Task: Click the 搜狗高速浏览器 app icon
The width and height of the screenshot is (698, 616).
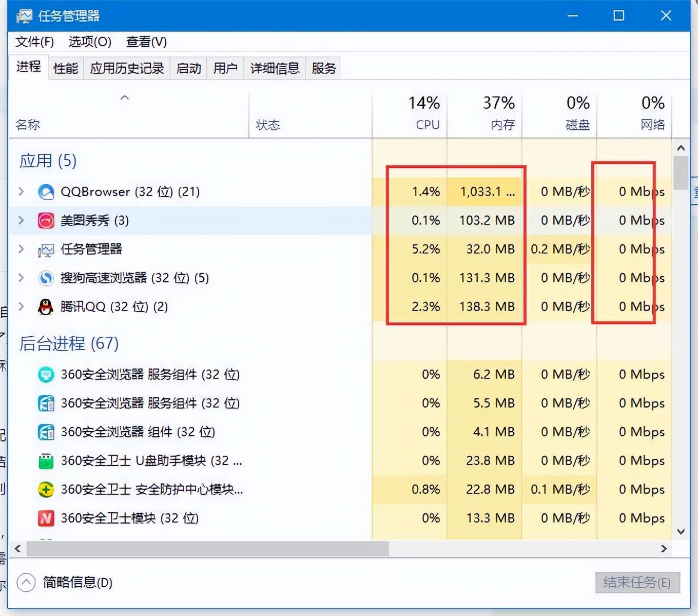Action: (x=46, y=278)
